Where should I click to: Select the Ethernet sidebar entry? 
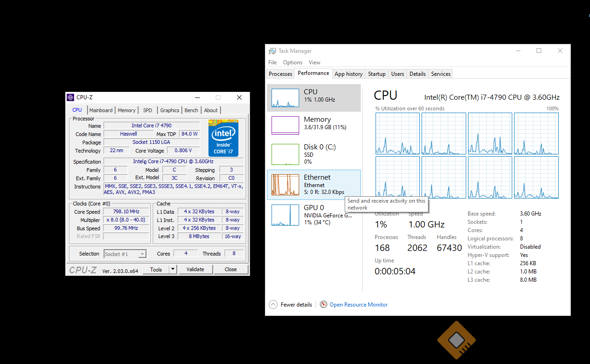[314, 185]
